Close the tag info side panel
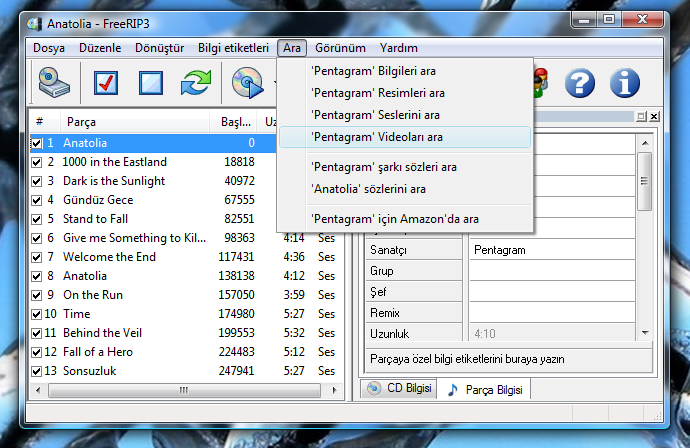 click(654, 117)
